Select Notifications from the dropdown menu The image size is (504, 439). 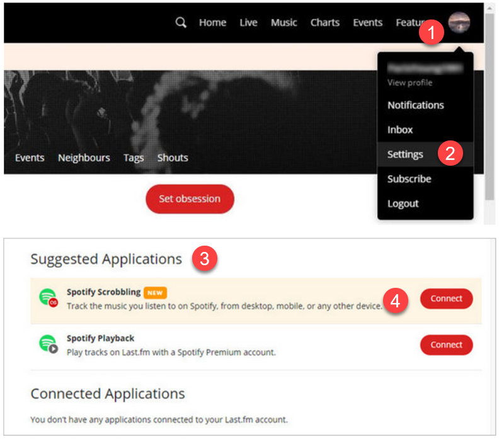(x=415, y=105)
